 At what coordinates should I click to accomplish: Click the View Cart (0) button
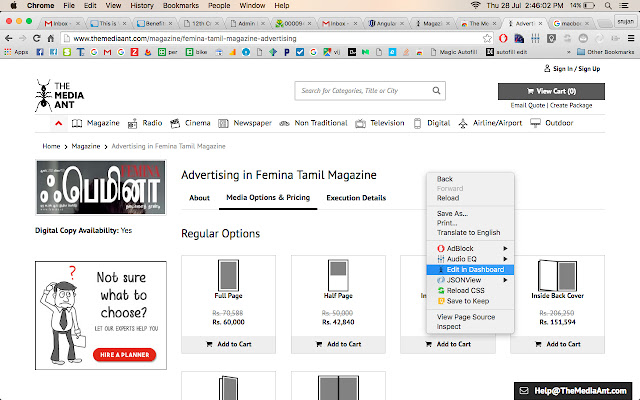[x=551, y=91]
